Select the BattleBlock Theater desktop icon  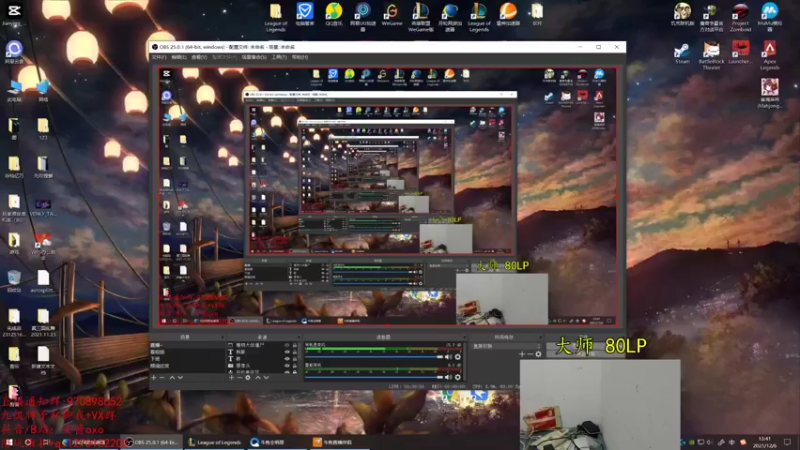click(x=711, y=55)
